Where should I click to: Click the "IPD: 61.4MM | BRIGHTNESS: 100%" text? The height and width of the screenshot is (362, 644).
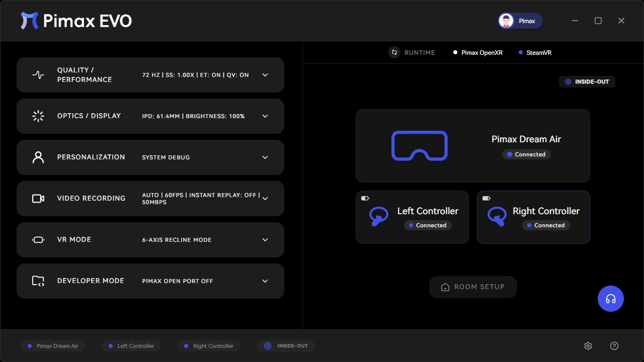pyautogui.click(x=194, y=116)
